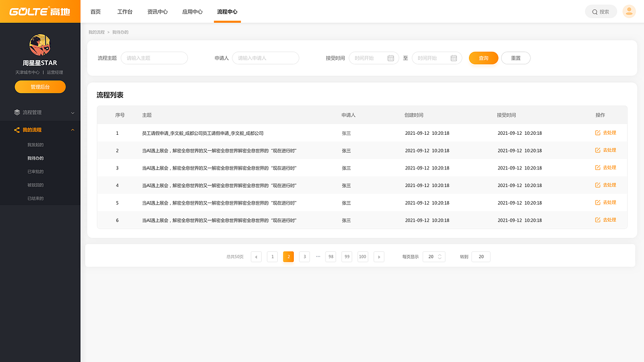
Task: Click the GOLTE 高地 logo
Action: coord(40,11)
